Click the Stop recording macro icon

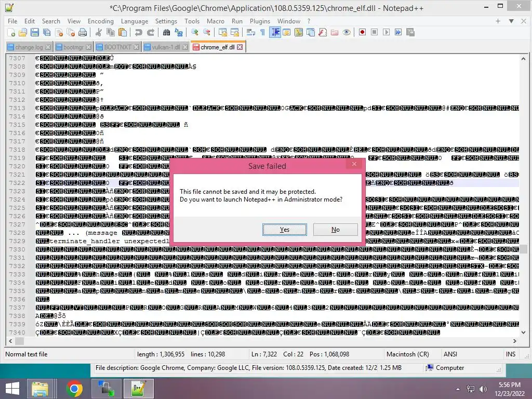click(374, 32)
